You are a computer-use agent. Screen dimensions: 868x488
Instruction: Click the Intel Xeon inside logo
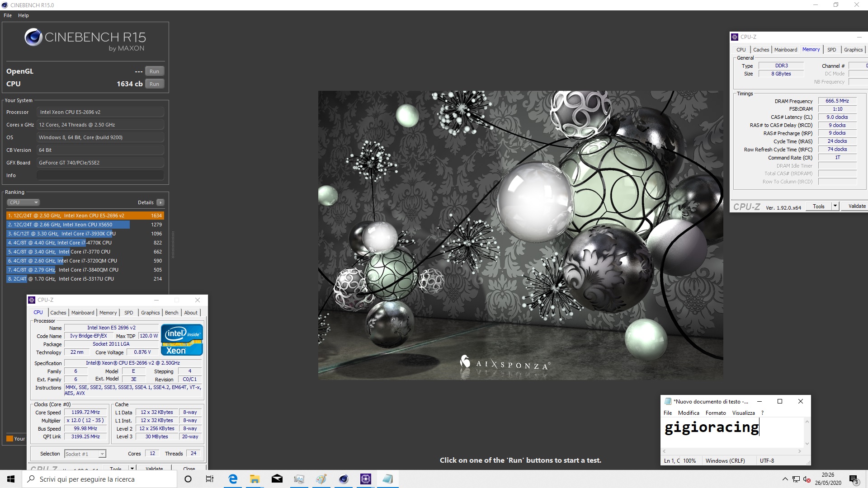(182, 340)
